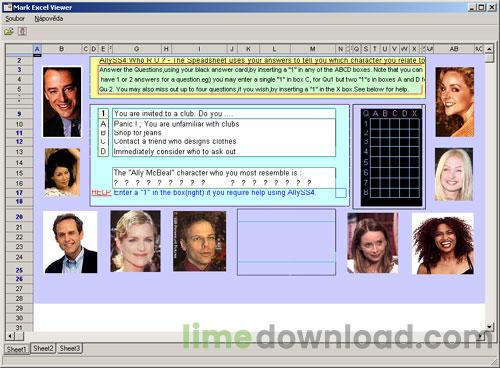Click the vertical scrollbar down arrow
500x368 pixels.
click(x=489, y=327)
